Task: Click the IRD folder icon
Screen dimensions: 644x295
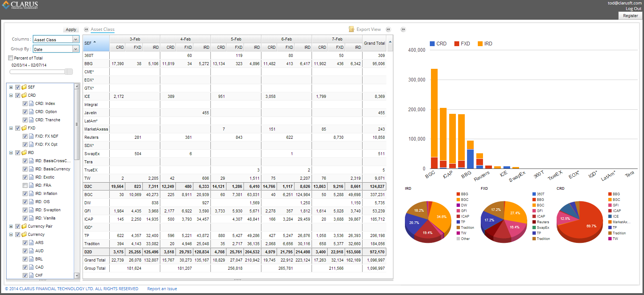Action: (24, 153)
